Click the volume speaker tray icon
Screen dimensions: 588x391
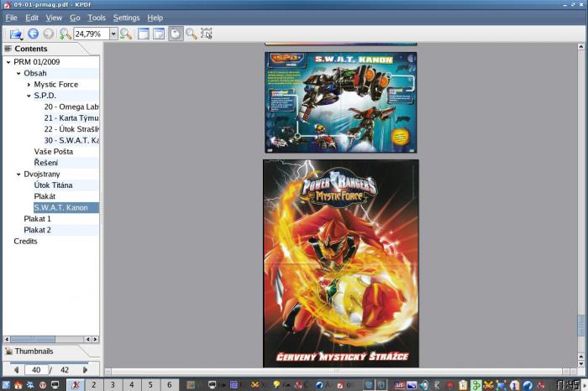click(x=424, y=385)
